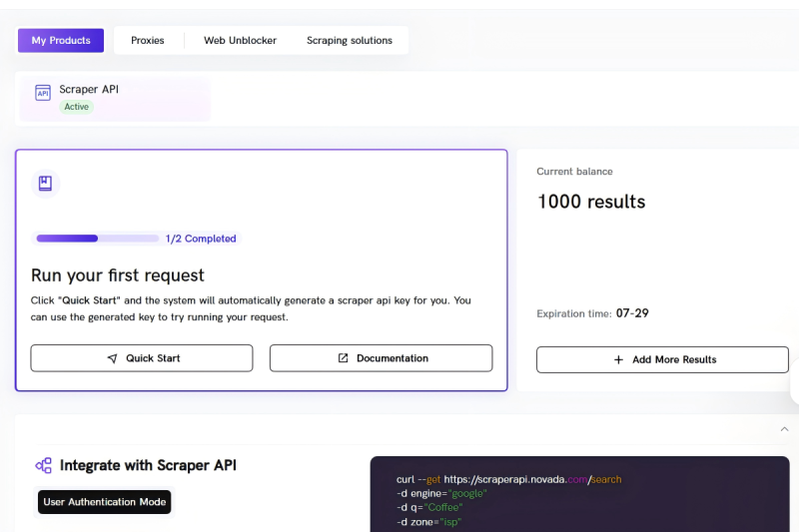Screen dimensions: 799x532
Task: Click Add More Results button
Action: point(662,359)
